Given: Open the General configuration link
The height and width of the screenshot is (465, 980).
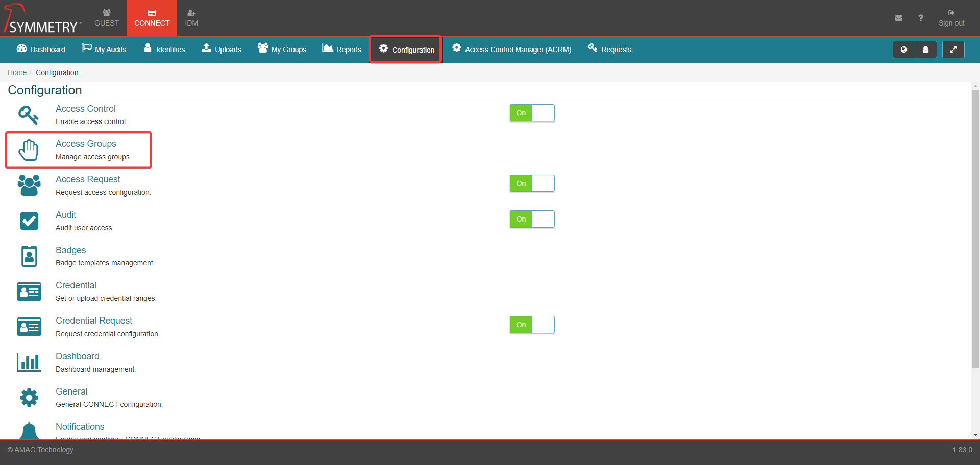Looking at the screenshot, I should pyautogui.click(x=71, y=391).
